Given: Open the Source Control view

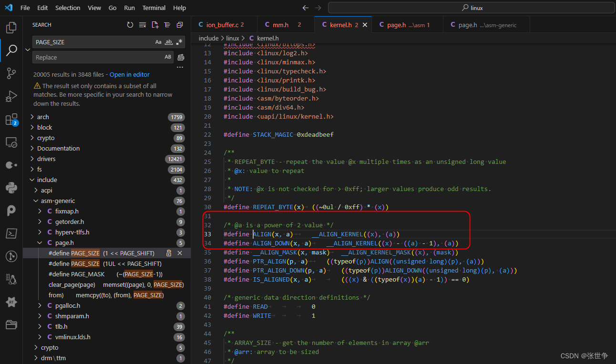Looking at the screenshot, I should click(11, 73).
